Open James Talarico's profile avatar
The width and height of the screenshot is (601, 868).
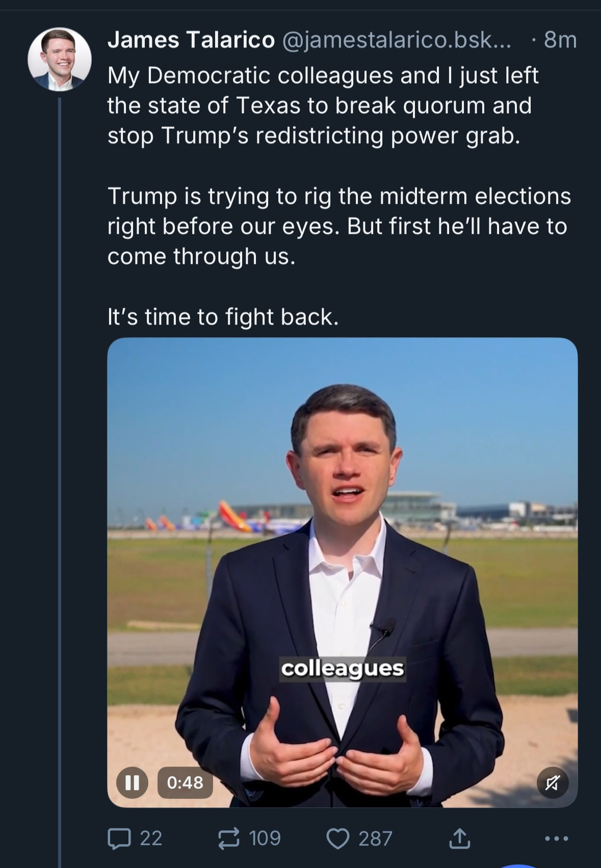60,59
